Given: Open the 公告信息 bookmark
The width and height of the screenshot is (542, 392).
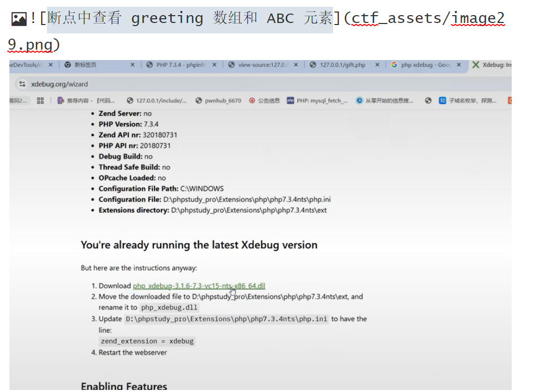Looking at the screenshot, I should [x=264, y=101].
